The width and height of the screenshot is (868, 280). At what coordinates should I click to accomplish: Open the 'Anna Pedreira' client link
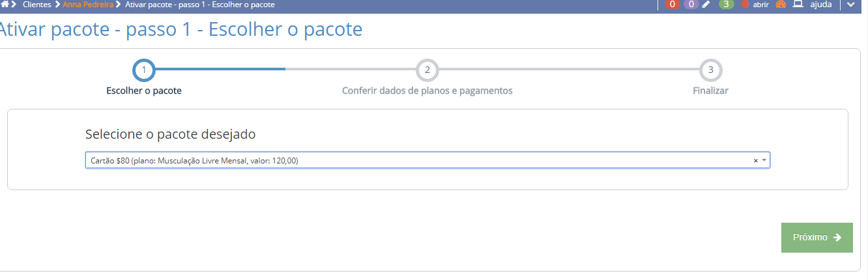[87, 5]
